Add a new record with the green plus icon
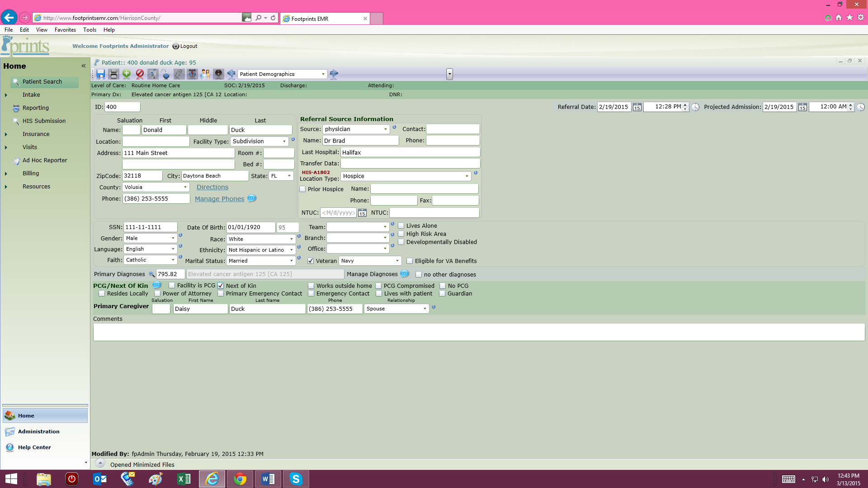Screen dimensions: 868x488 pos(127,74)
